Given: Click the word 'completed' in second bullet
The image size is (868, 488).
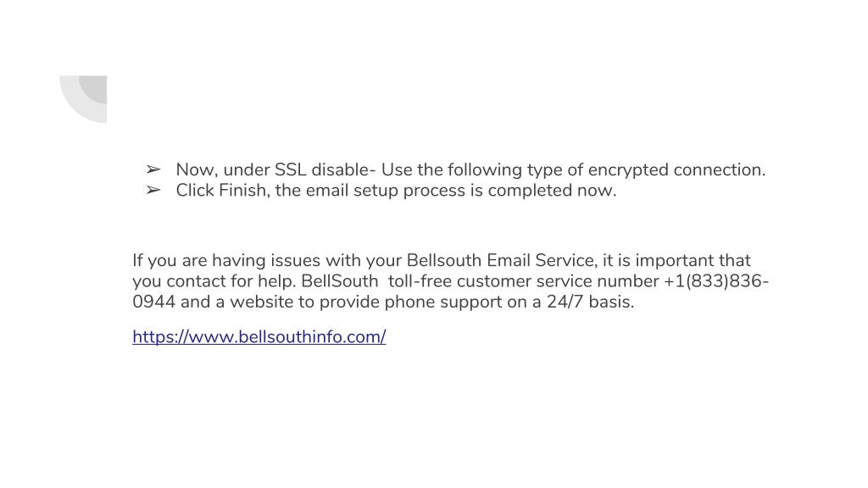Looking at the screenshot, I should coord(530,191).
